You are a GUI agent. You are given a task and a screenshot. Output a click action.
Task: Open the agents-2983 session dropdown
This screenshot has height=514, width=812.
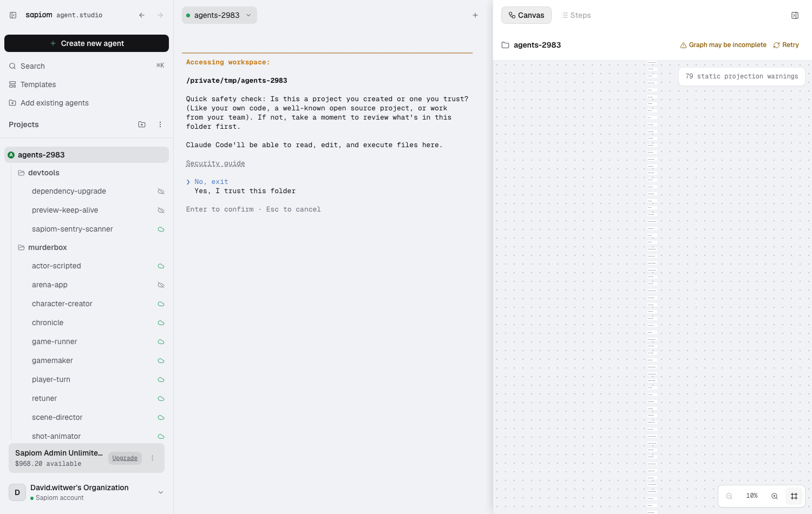pos(219,15)
